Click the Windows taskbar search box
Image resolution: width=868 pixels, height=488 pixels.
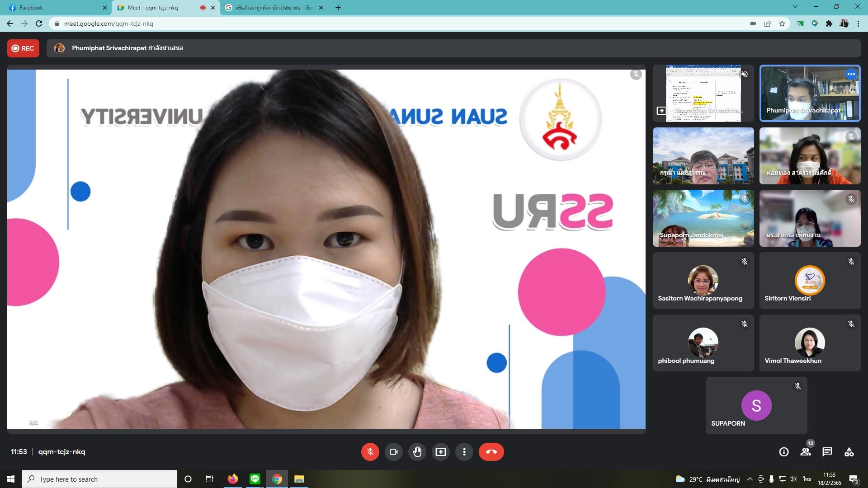tap(99, 479)
